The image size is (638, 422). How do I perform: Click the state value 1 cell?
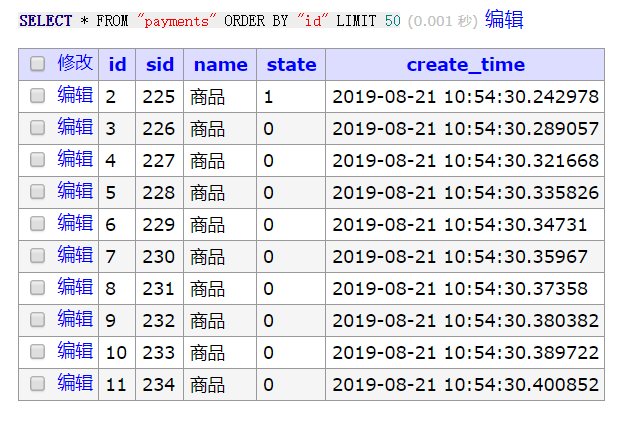point(291,97)
